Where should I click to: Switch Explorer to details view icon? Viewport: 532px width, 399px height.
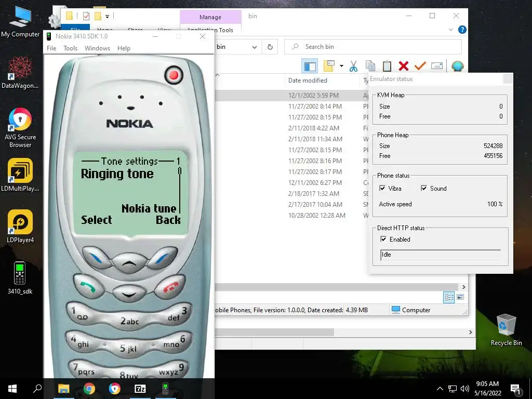[449, 298]
